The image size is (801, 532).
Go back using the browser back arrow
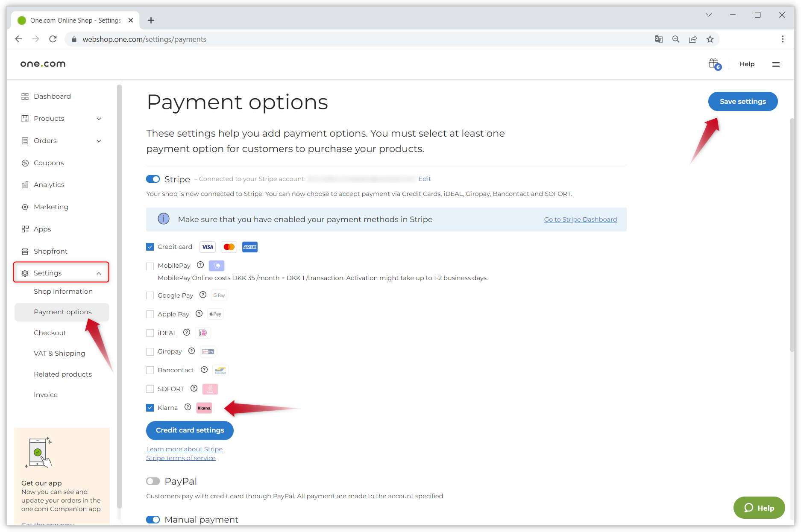(18, 39)
